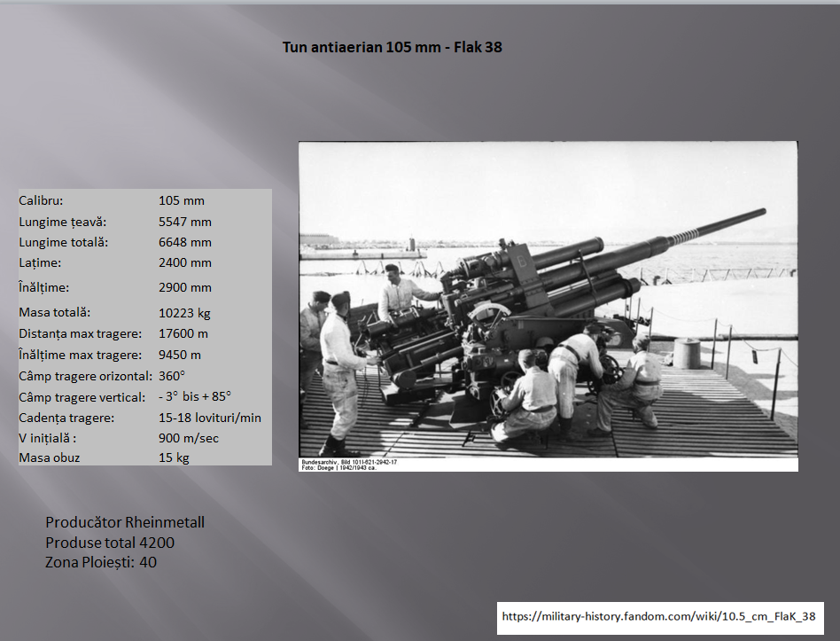The width and height of the screenshot is (840, 641).
Task: Click the 'V inițială :' label
Action: [47, 438]
